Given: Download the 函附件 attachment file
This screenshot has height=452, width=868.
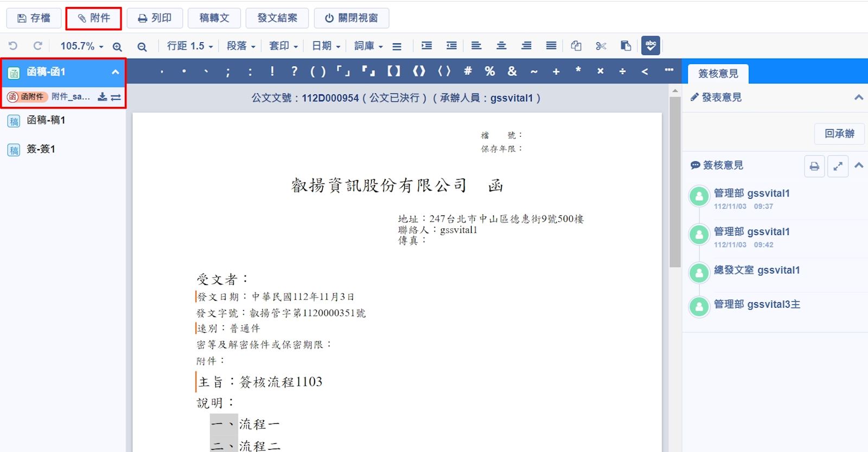Looking at the screenshot, I should [x=102, y=97].
